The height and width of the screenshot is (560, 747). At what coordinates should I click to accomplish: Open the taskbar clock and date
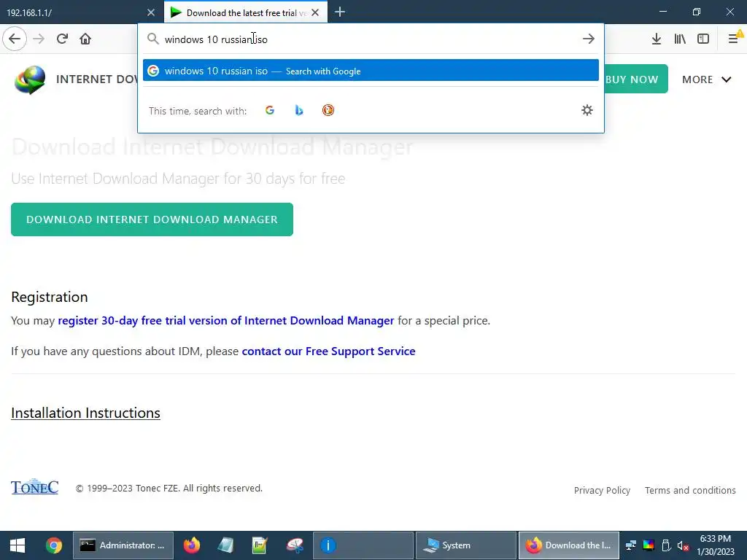tap(716, 545)
